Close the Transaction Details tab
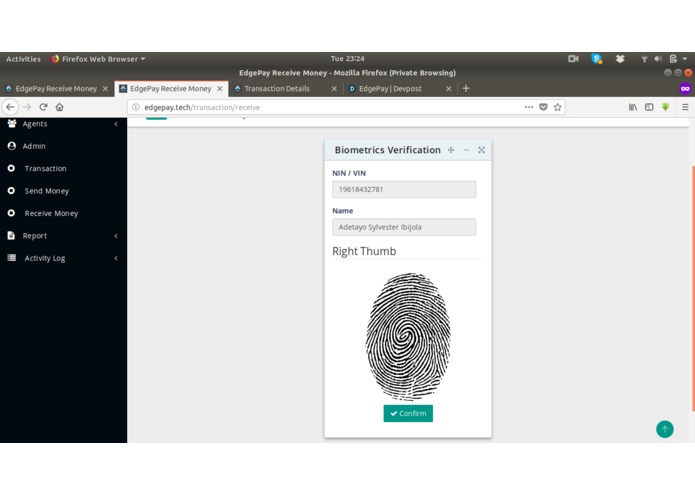Viewport: 695px width, 494px height. 334,89
